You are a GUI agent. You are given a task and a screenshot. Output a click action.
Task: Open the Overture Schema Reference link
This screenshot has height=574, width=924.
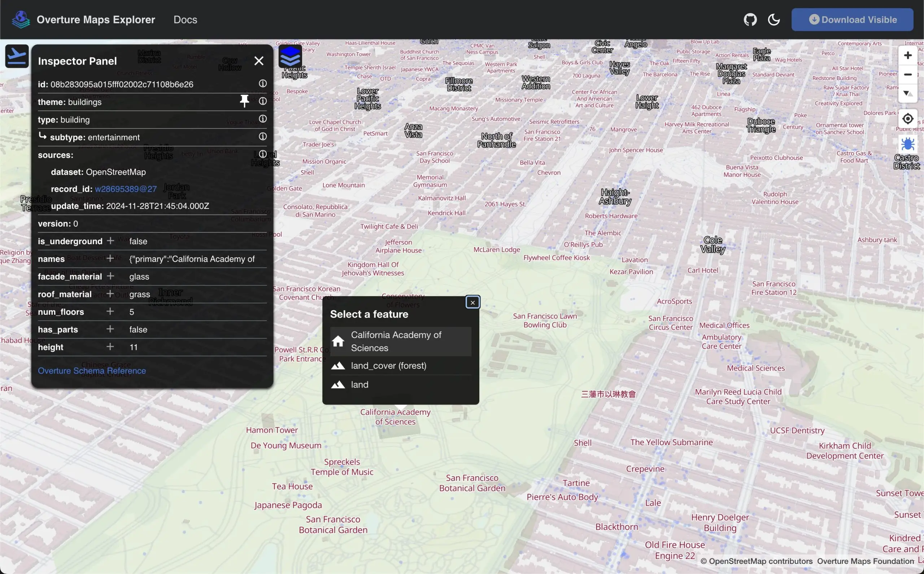(x=92, y=371)
